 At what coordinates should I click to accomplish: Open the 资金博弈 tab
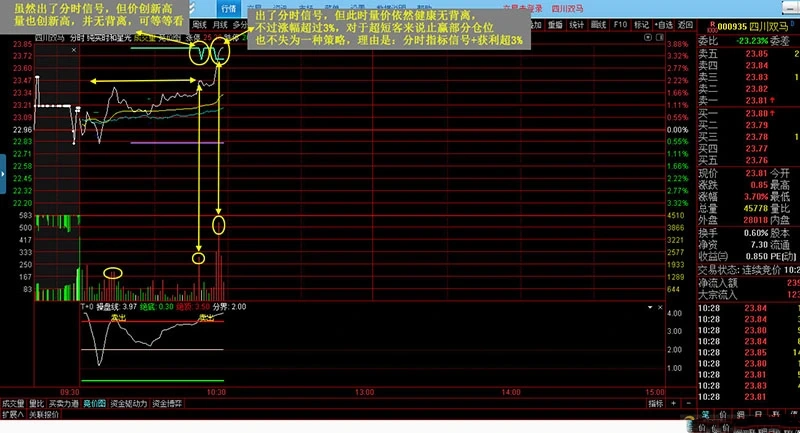[x=167, y=403]
